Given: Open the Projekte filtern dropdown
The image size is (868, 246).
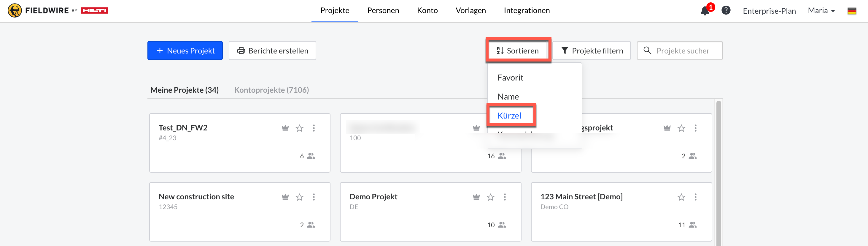Looking at the screenshot, I should pyautogui.click(x=592, y=51).
